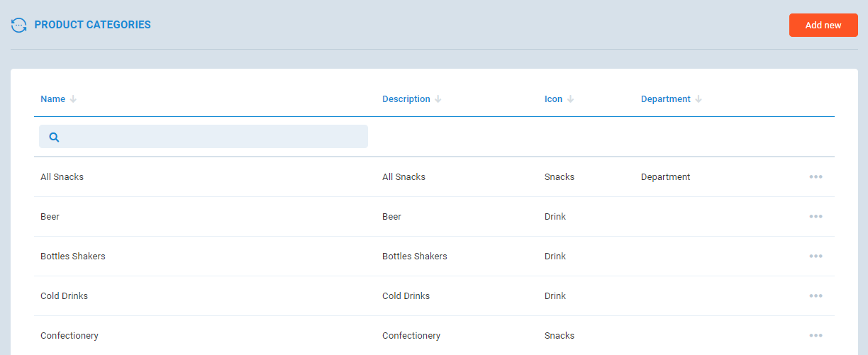Click sort arrow next to Description column

point(438,99)
